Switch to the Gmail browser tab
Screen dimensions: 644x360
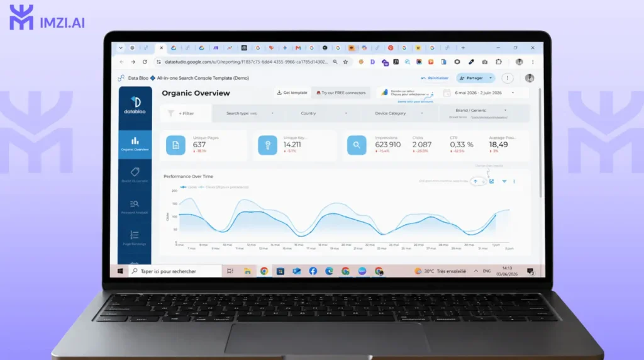pos(298,48)
